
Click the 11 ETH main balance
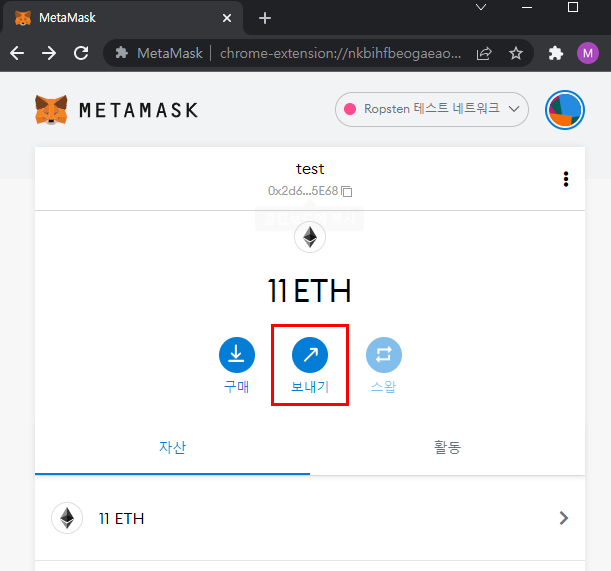click(309, 291)
